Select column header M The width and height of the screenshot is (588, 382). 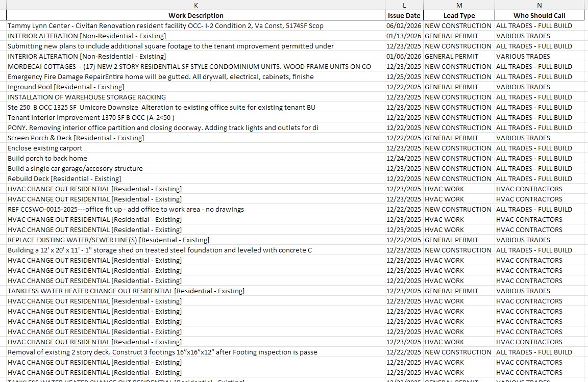(458, 5)
